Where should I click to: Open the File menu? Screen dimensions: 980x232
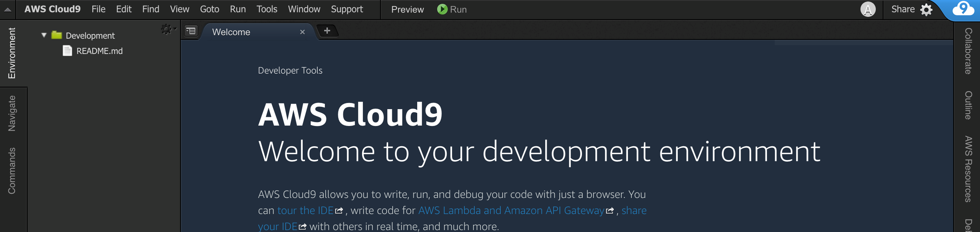point(98,9)
